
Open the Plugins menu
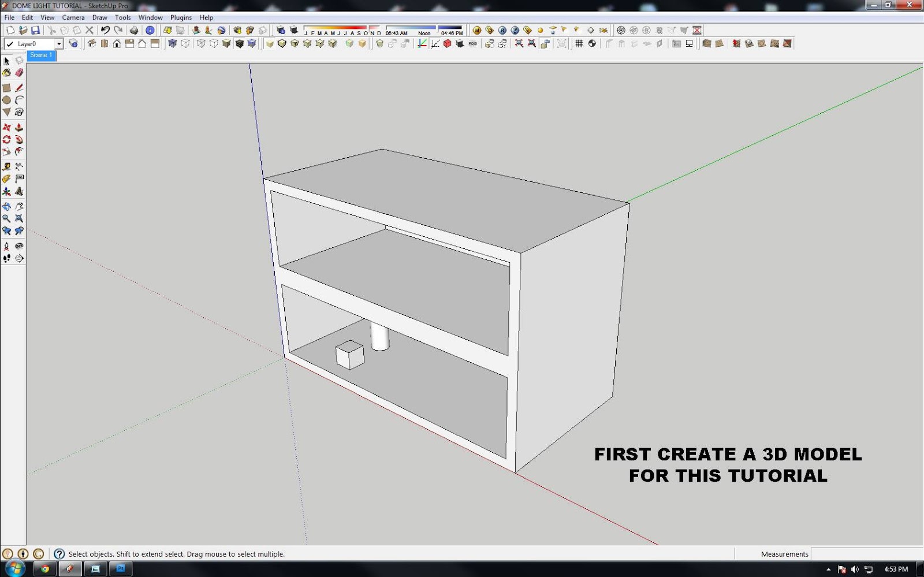180,17
